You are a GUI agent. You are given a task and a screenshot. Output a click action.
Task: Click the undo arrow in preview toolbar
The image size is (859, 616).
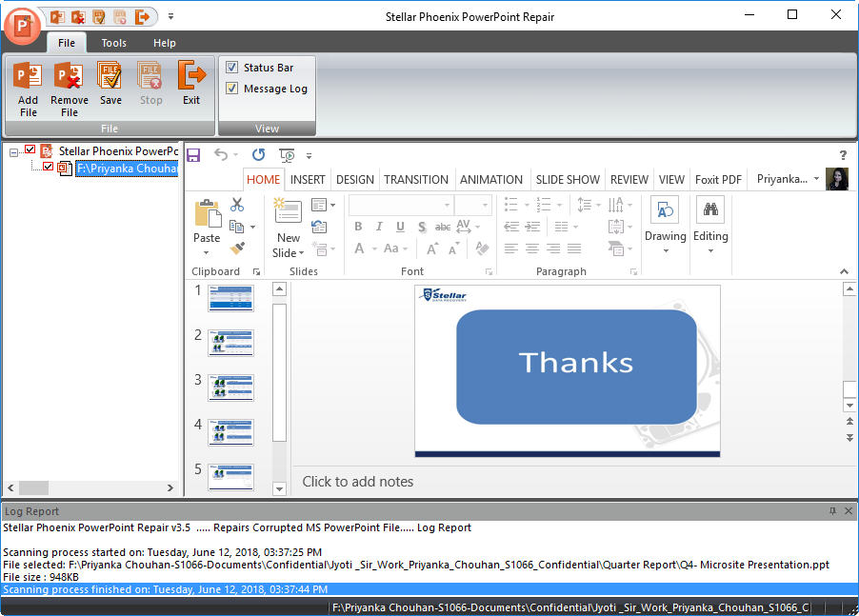point(221,155)
